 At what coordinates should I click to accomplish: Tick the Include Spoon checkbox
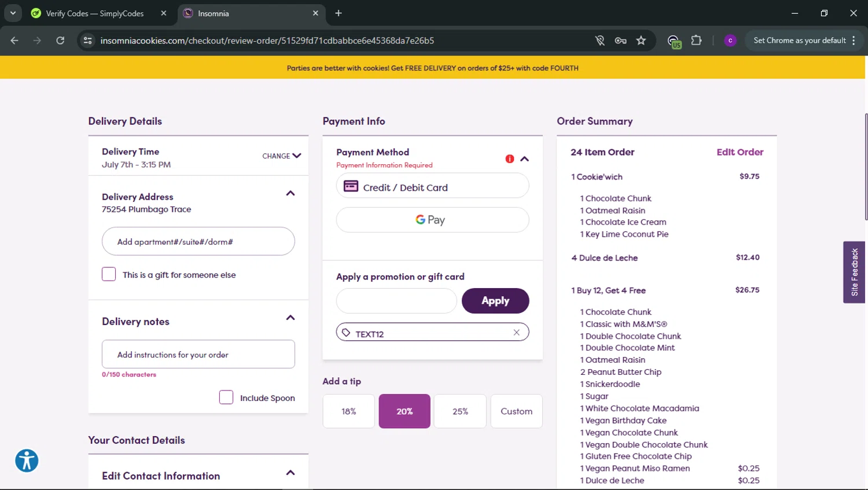point(226,397)
